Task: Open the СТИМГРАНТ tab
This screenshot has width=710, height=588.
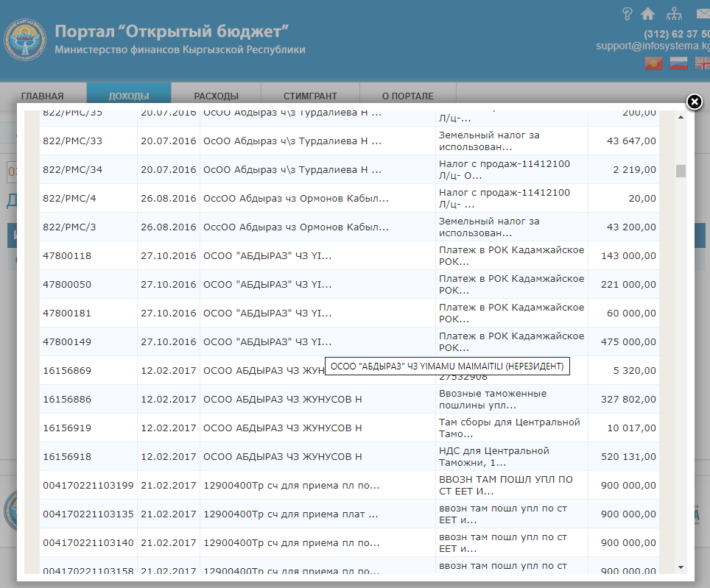Action: (310, 96)
